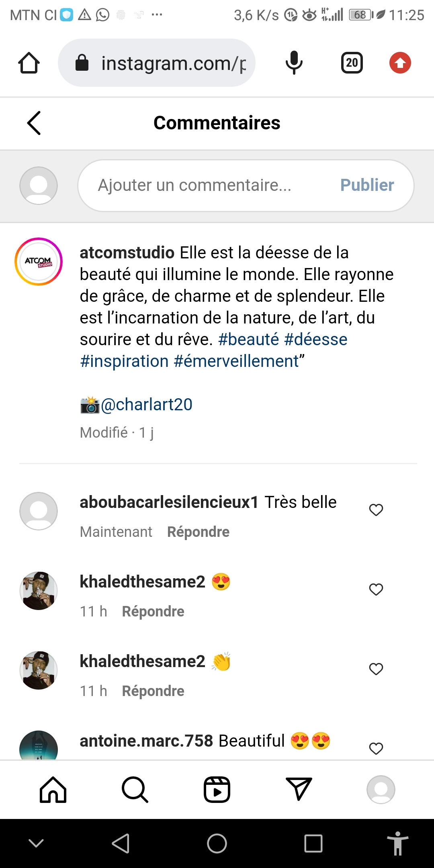
Task: Go back from the Commentaires page
Action: pos(34,123)
